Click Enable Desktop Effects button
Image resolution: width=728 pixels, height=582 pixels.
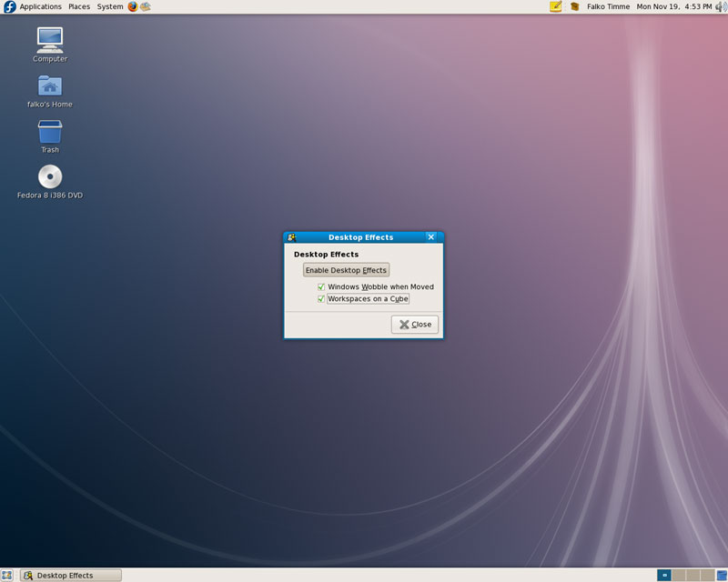pos(346,270)
